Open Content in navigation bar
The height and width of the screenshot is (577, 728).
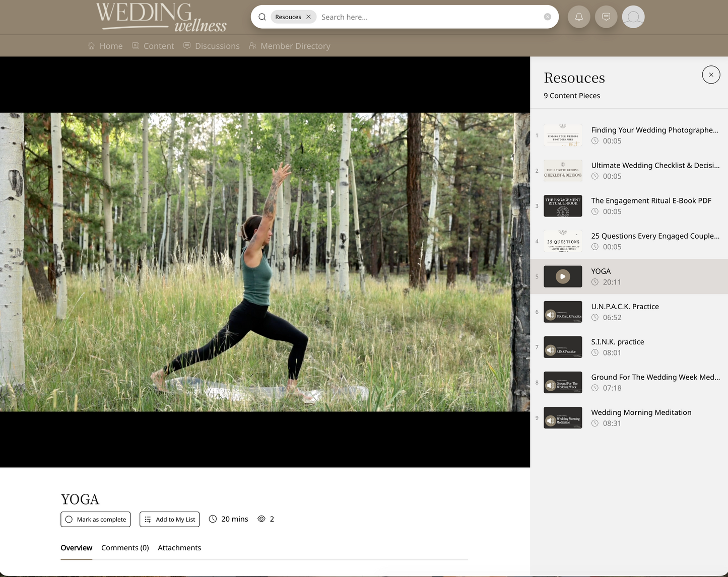(153, 46)
